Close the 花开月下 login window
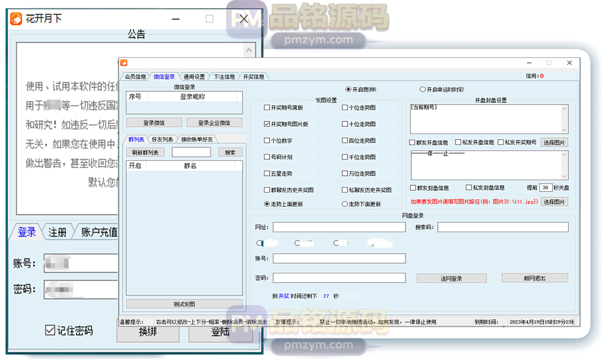Image resolution: width=615 pixels, height=364 pixels. tap(243, 19)
